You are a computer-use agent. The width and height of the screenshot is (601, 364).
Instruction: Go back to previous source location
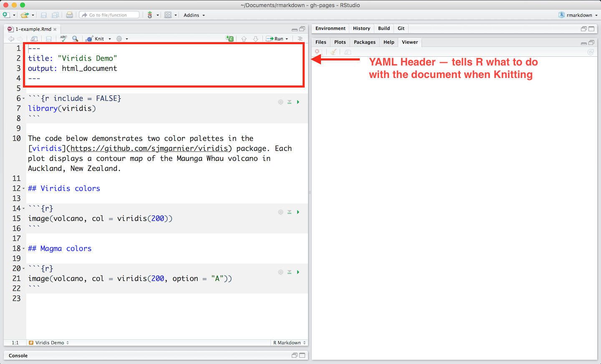click(11, 39)
